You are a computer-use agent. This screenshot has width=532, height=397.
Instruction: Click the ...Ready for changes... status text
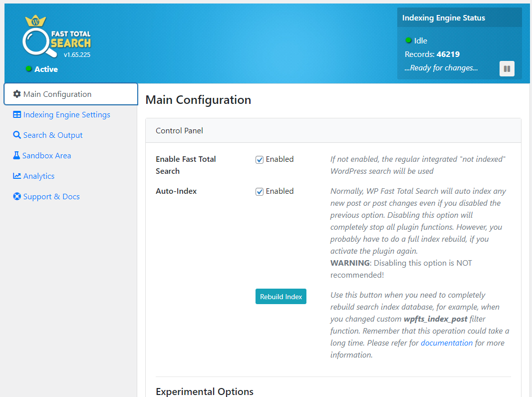point(441,68)
